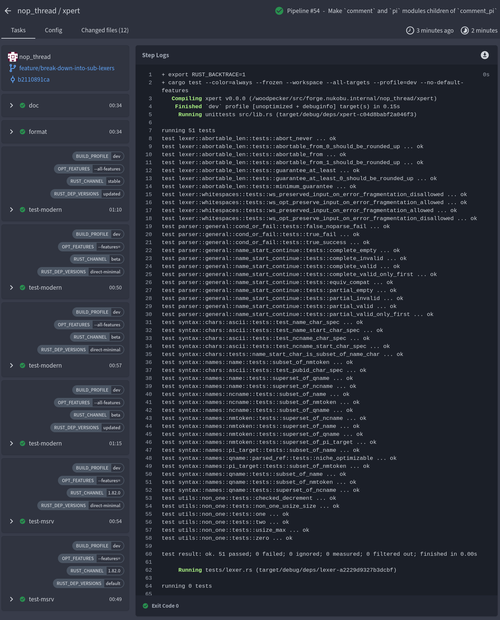Click the git branch icon in sidebar
The width and height of the screenshot is (500, 620).
click(13, 68)
